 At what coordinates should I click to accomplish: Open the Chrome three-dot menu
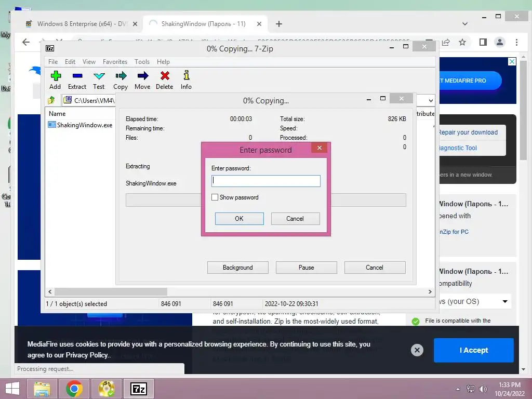click(x=517, y=42)
